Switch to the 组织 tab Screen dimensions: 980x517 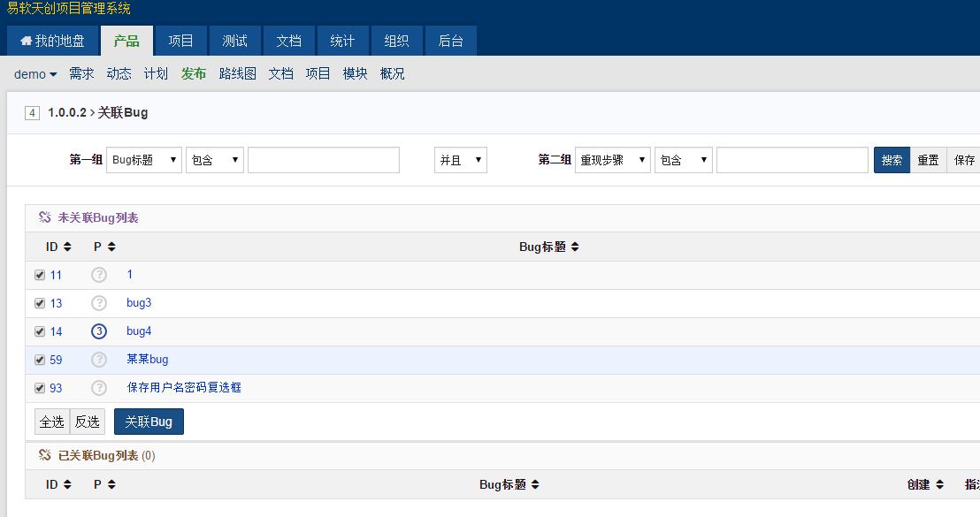pyautogui.click(x=396, y=42)
